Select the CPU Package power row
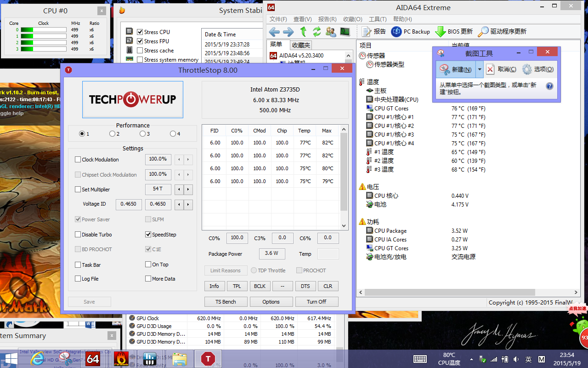Viewport: 588px width, 368px height. click(x=386, y=231)
